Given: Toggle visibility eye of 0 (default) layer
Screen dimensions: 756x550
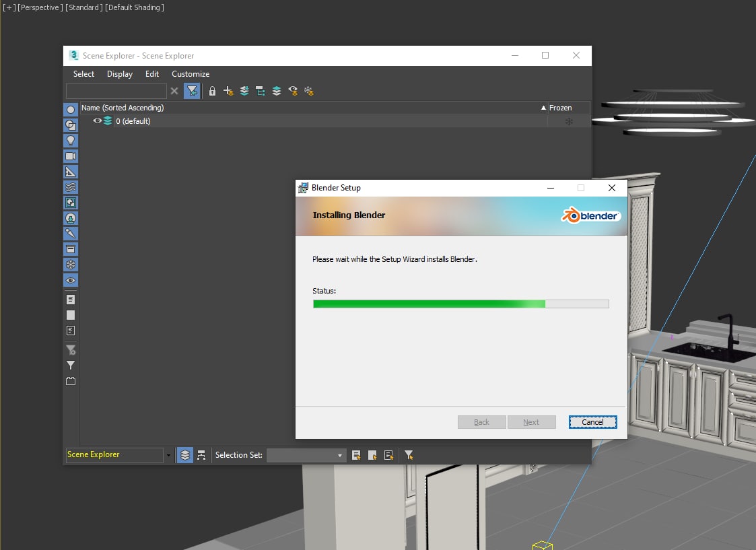Looking at the screenshot, I should coord(97,121).
